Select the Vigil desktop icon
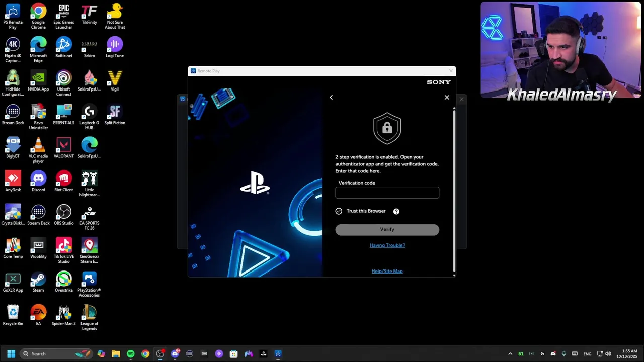The height and width of the screenshot is (362, 644). click(x=115, y=81)
